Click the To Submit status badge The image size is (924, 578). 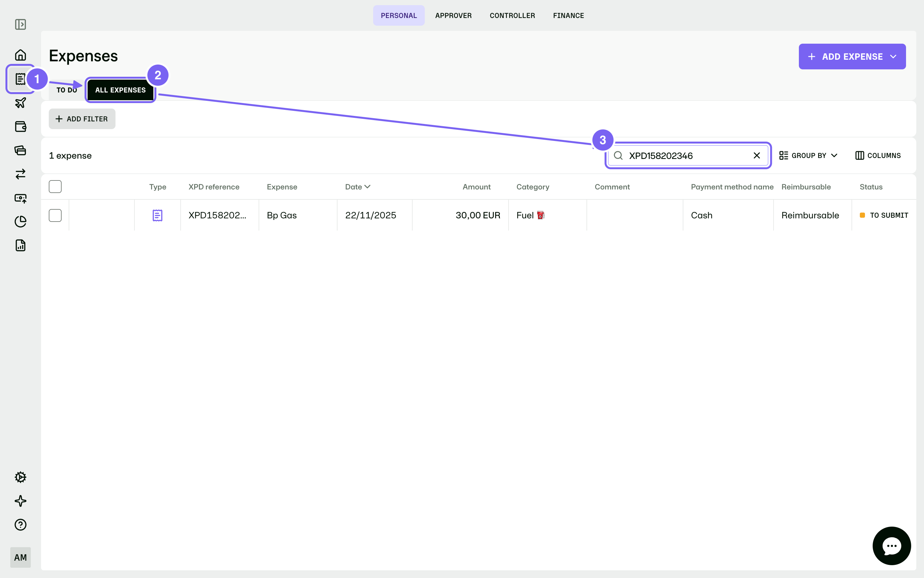tap(884, 215)
